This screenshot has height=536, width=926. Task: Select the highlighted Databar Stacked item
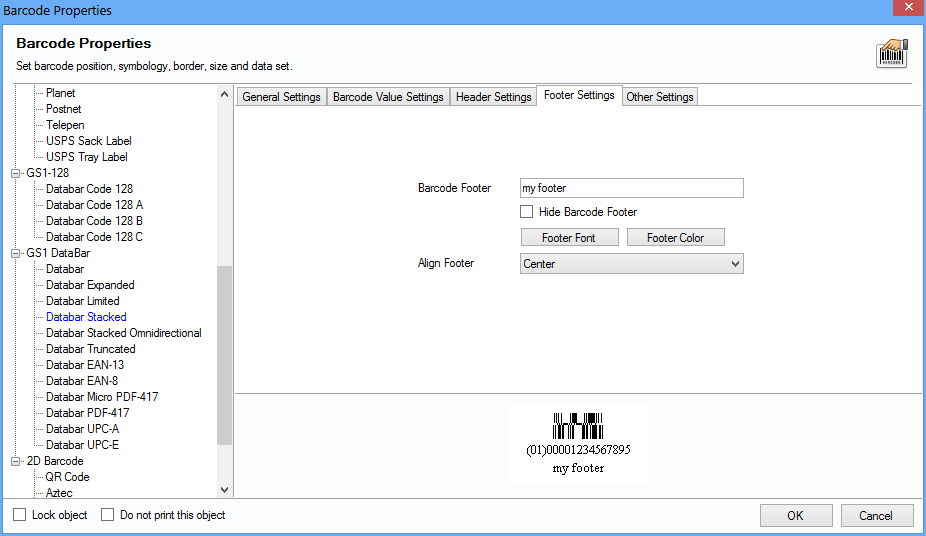pos(86,316)
